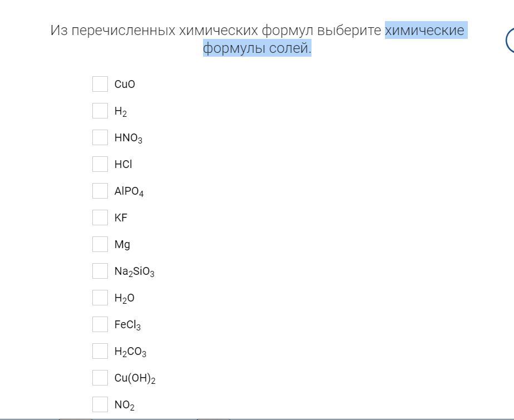Click the question text 'Из перечисленных химических'
514x420 pixels.
pyautogui.click(x=154, y=30)
